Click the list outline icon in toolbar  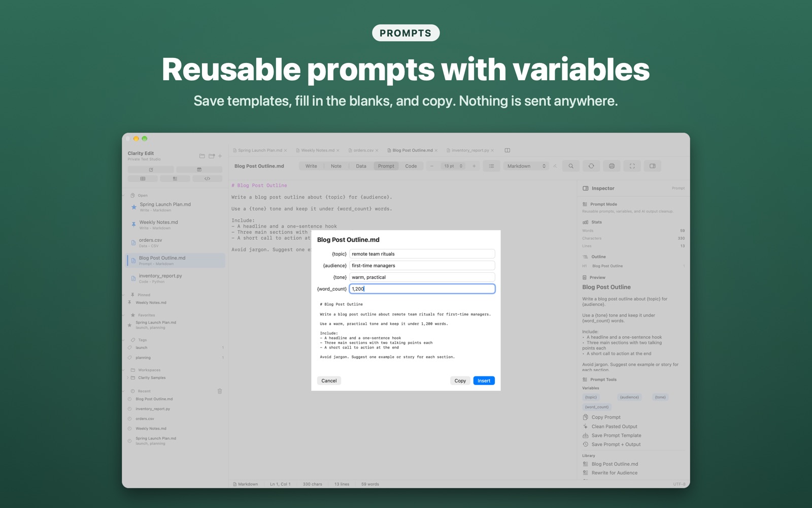click(x=491, y=166)
